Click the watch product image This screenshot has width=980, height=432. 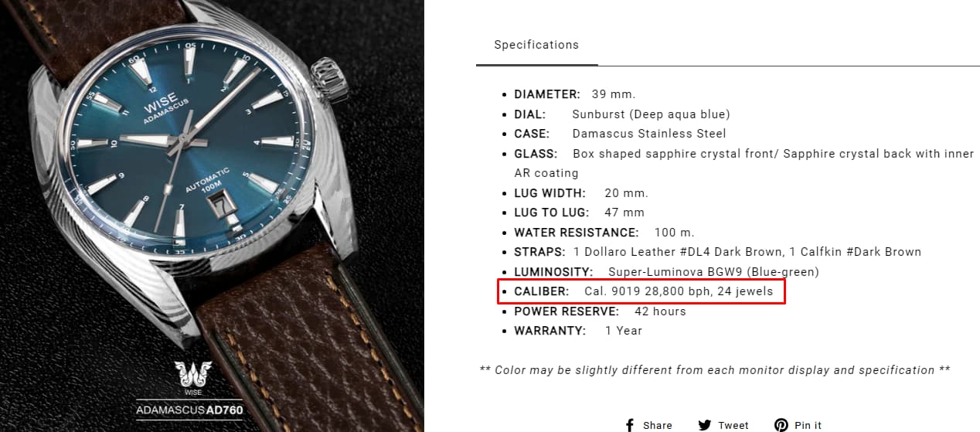(x=212, y=216)
